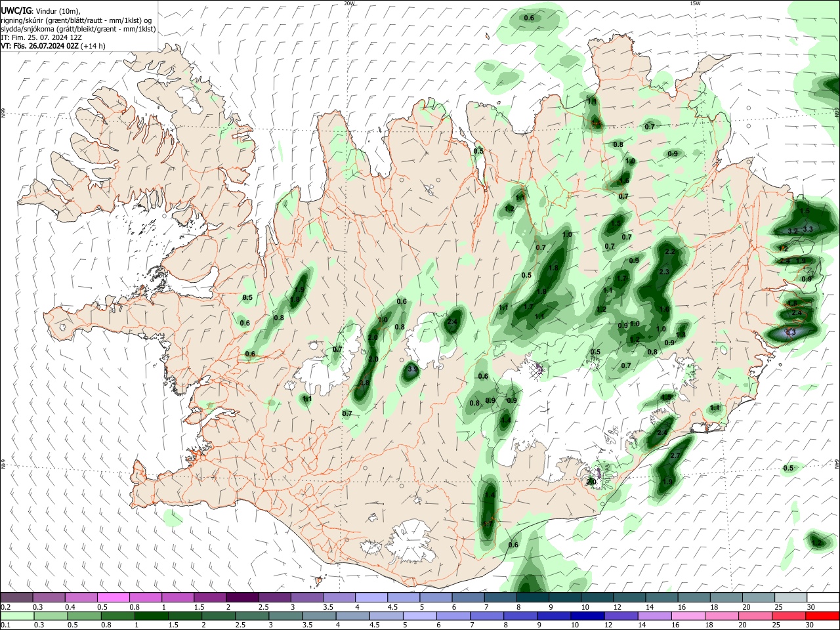Click the IT: Fim. 25. 07. 2024 12Z line

tap(41, 37)
